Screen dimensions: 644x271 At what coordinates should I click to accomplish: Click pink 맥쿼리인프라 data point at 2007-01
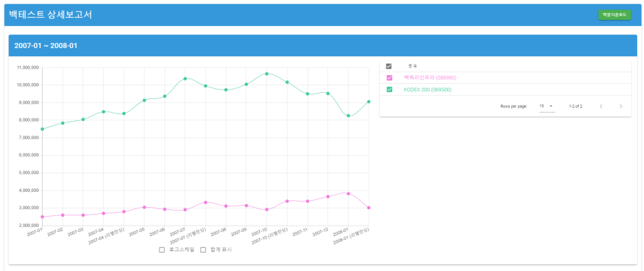pos(42,217)
